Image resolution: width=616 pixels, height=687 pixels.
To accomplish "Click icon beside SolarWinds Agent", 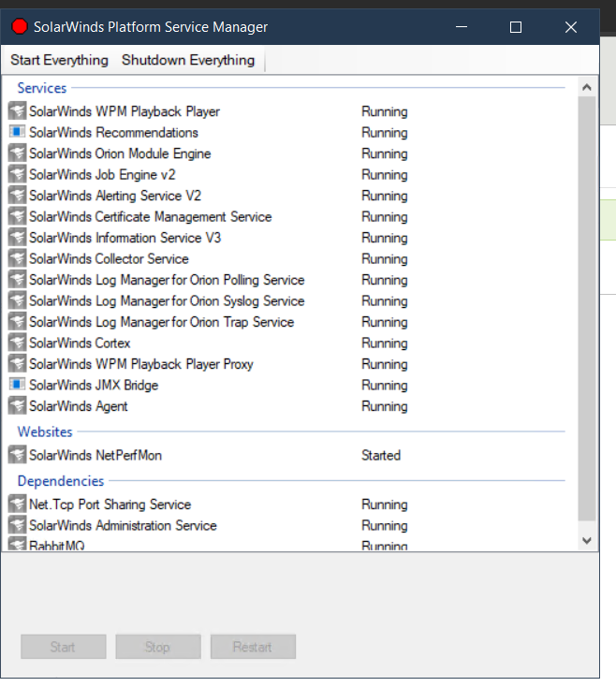I will tap(17, 405).
